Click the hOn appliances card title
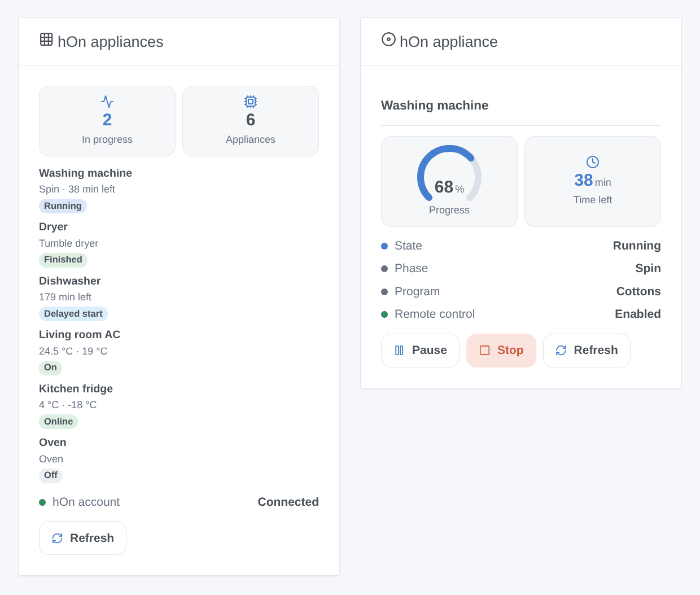The height and width of the screenshot is (595, 700). tap(111, 42)
